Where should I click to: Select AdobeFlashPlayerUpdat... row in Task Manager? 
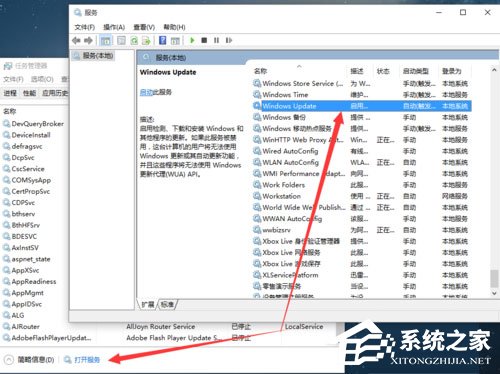[x=51, y=338]
